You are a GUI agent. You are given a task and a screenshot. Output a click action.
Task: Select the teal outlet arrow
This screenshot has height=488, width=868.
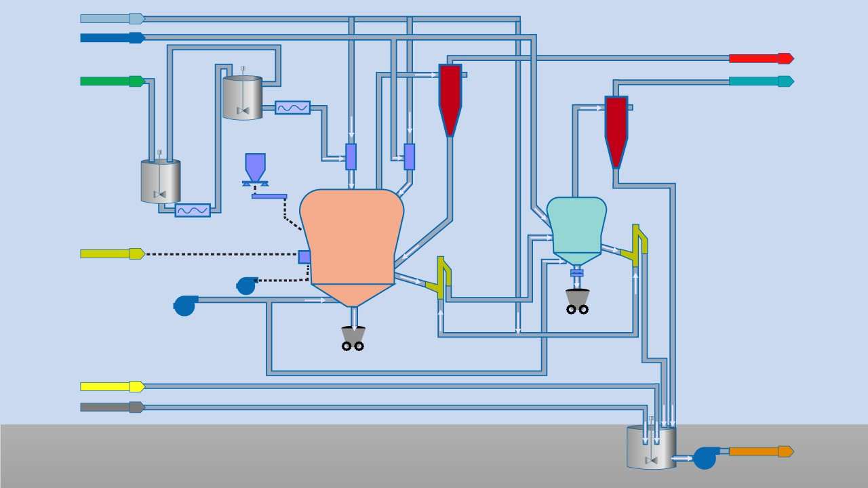[761, 81]
